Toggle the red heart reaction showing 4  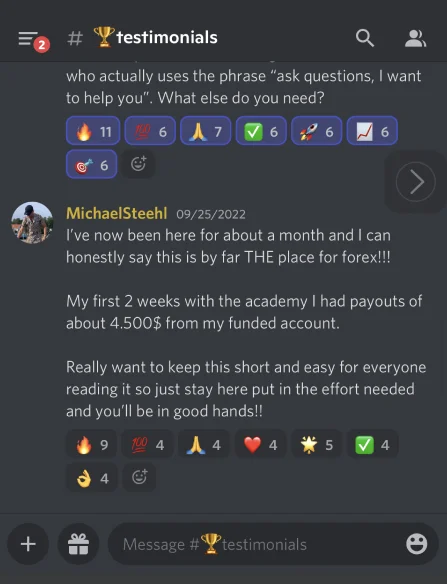(x=260, y=444)
